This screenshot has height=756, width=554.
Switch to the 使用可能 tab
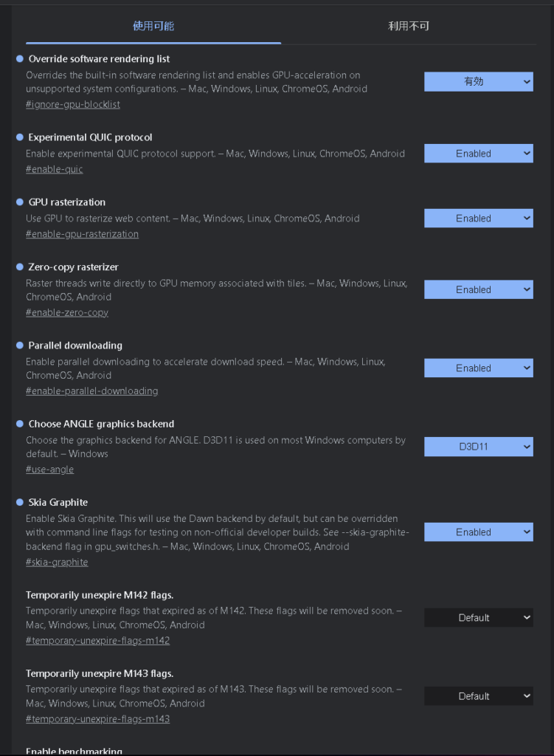point(153,27)
